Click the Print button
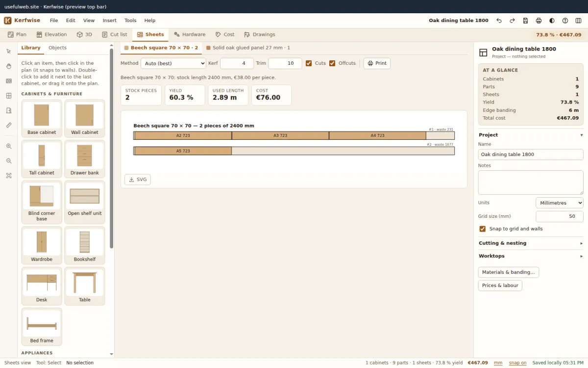This screenshot has height=368, width=588. tap(377, 63)
